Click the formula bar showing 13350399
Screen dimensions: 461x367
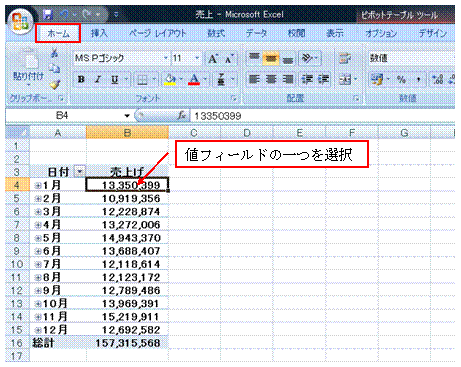coord(322,116)
